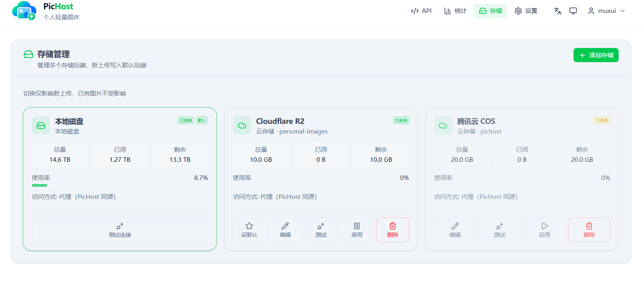This screenshot has width=644, height=282.
Task: Open the muxui user menu
Action: [607, 11]
